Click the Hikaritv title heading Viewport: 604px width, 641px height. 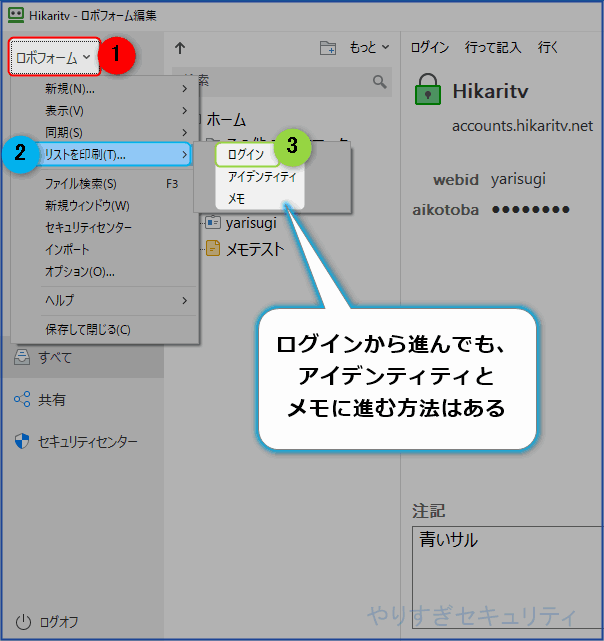[x=490, y=91]
